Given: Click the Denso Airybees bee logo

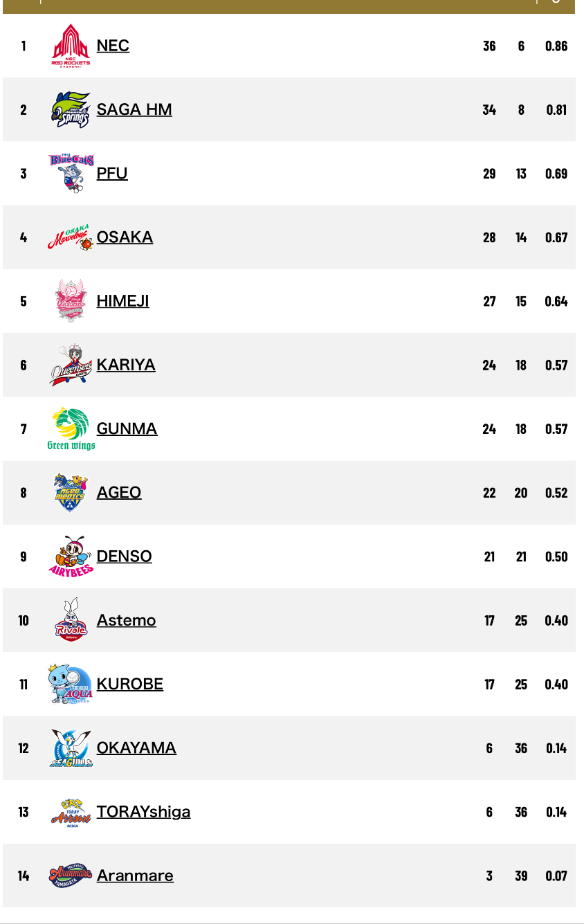Looking at the screenshot, I should [71, 556].
